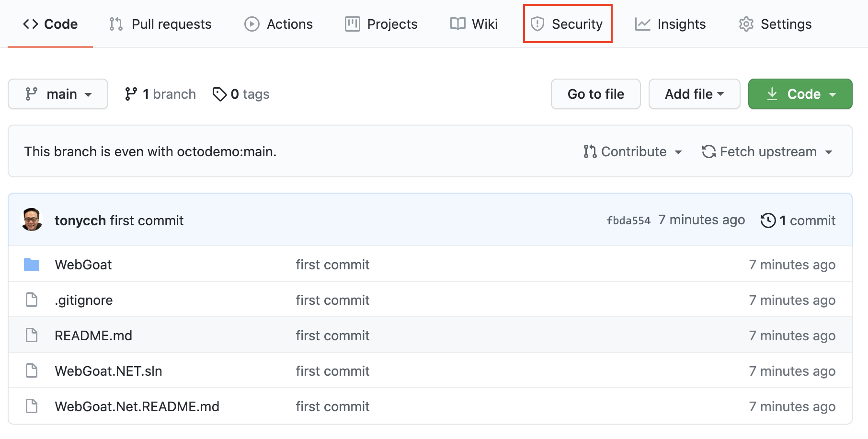Click the tonycch avatar picture
The width and height of the screenshot is (868, 439).
[x=32, y=220]
